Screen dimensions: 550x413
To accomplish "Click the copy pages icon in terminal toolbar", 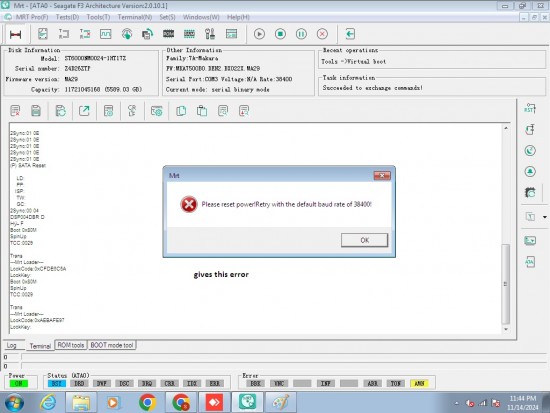I will [181, 111].
